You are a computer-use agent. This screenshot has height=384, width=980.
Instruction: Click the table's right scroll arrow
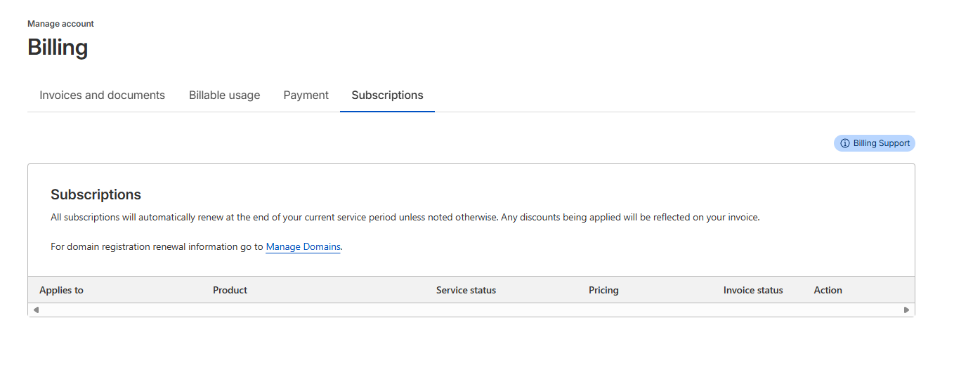906,310
